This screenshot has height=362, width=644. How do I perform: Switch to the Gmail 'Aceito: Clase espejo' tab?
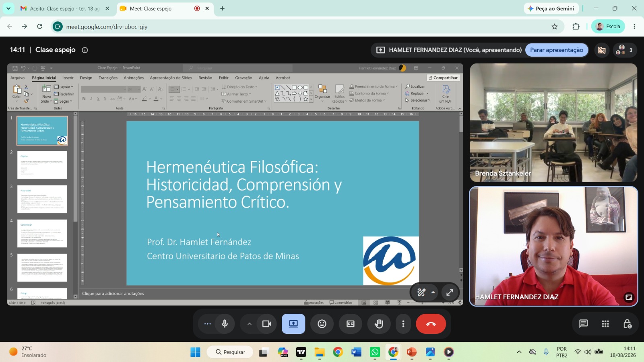tap(65, 8)
